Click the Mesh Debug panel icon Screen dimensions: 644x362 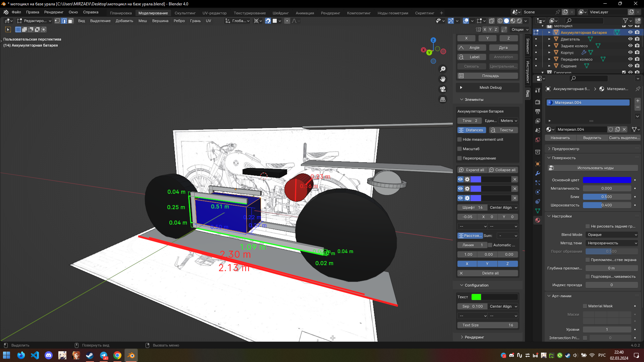[x=461, y=87]
